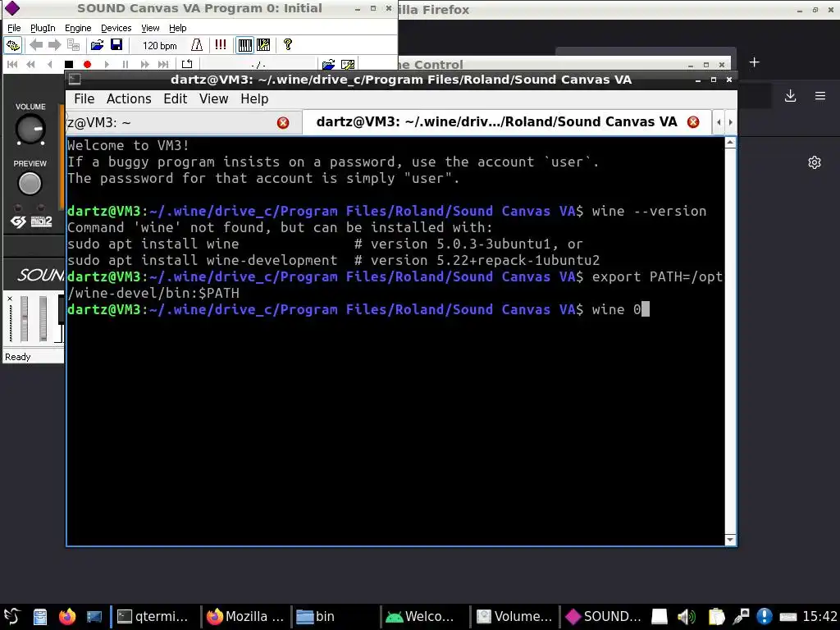Open the Actions menu in terminal
Screen dimensions: 840x630
(x=129, y=99)
